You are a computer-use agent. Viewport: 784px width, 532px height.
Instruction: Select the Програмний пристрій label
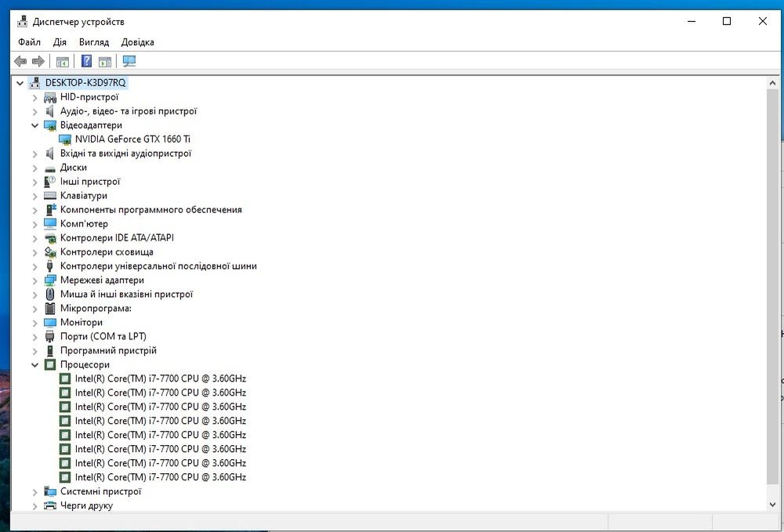click(x=108, y=351)
